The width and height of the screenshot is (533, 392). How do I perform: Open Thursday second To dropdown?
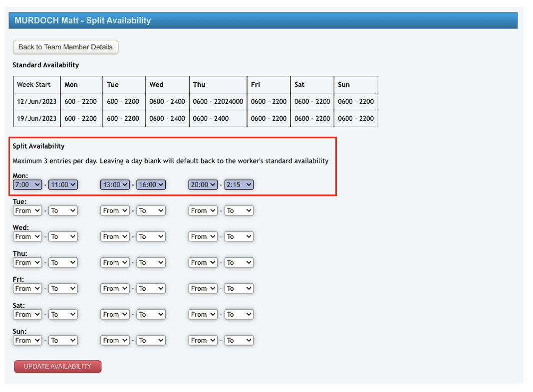click(151, 262)
